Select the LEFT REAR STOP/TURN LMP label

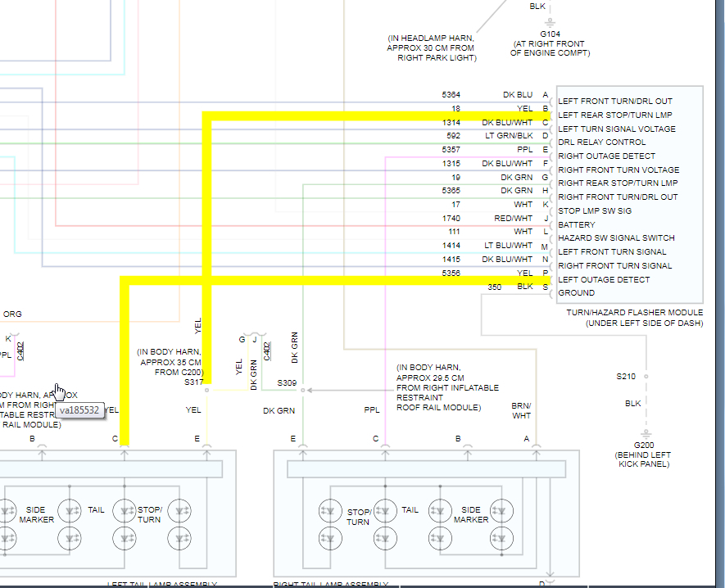[x=615, y=115]
